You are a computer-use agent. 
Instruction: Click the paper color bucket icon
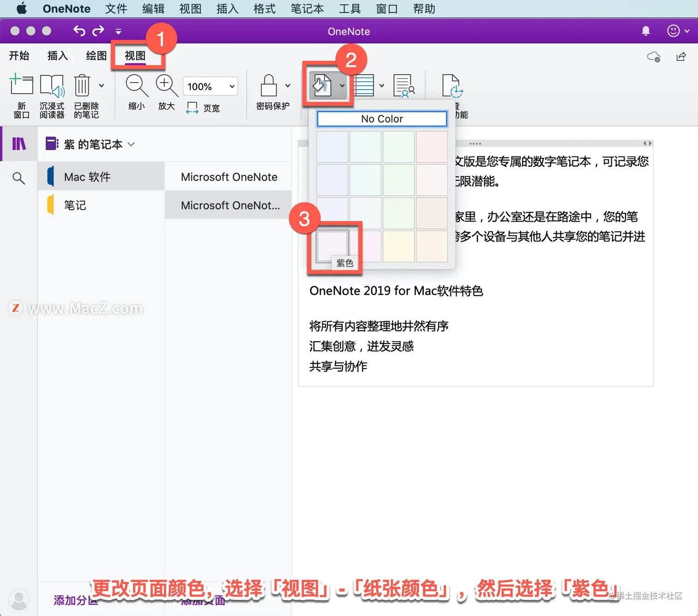322,86
